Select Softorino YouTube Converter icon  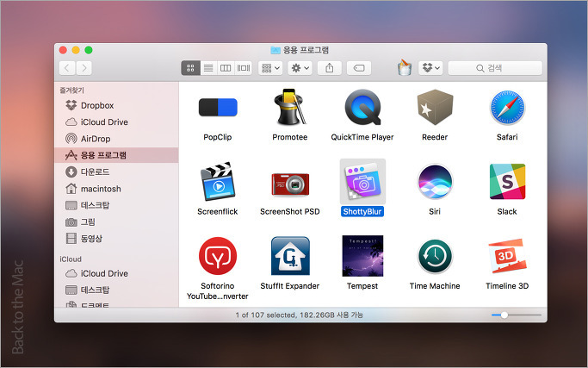[218, 256]
